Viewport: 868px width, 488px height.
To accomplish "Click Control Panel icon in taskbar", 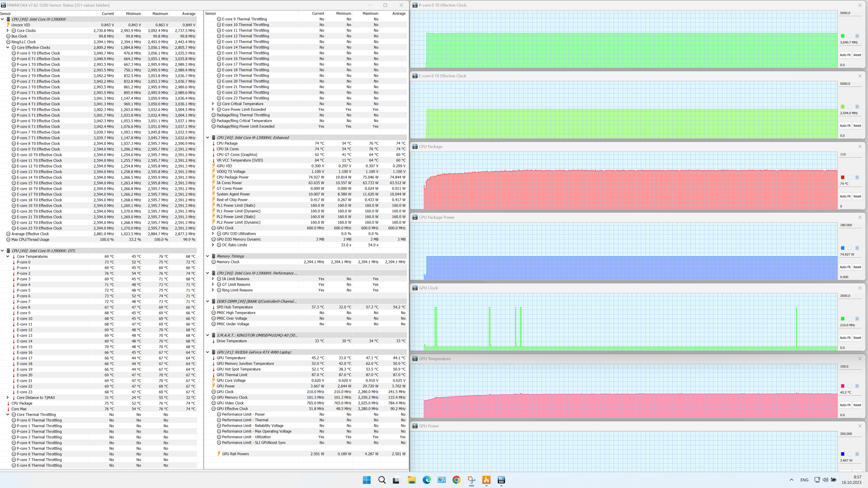I will point(442,480).
